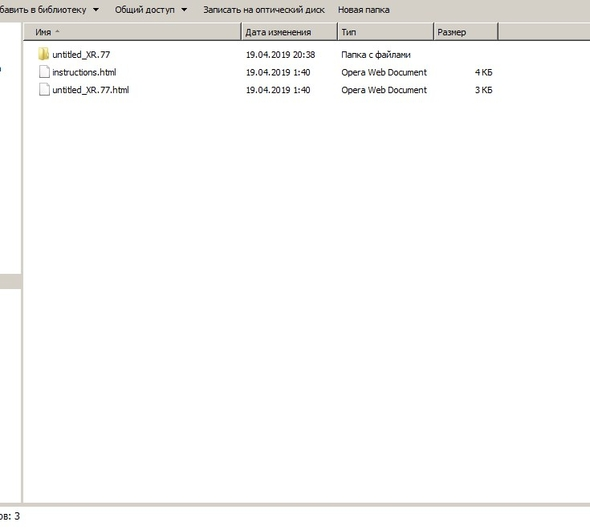This screenshot has height=530, width=590.
Task: Open the Добавить в библиотеку dropdown arrow
Action: pyautogui.click(x=96, y=9)
